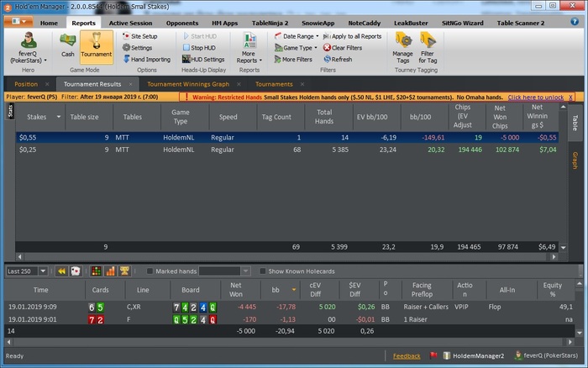Click the yellow rewind arrows icon
This screenshot has width=588, height=368.
point(61,271)
